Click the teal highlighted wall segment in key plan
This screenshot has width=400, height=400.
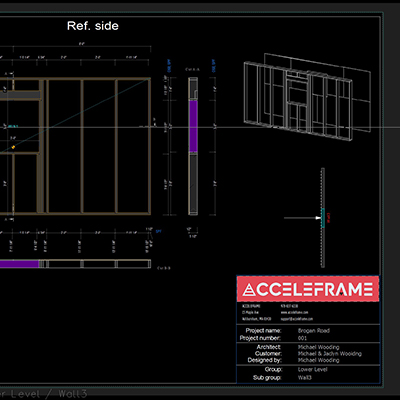pyautogui.click(x=323, y=218)
